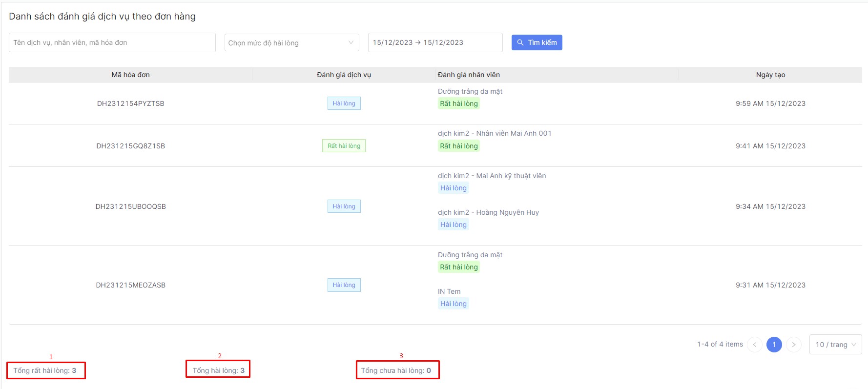Select invoice code DH231215UBOOQSB

coord(130,206)
